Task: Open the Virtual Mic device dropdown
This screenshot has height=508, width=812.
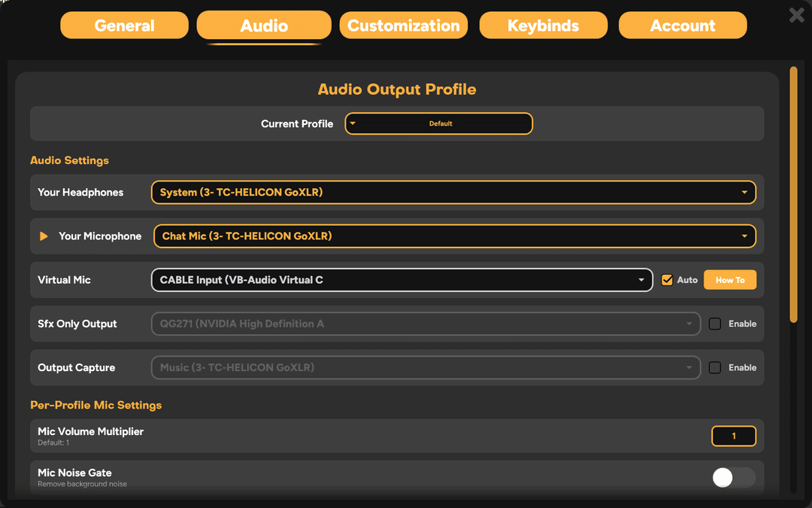Action: 401,279
